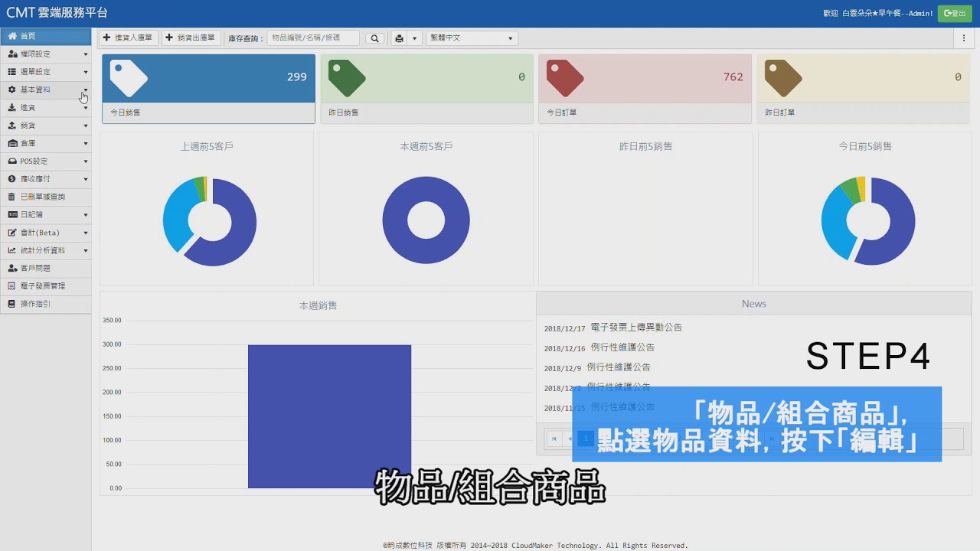The image size is (980, 551).
Task: Open the vertical three-dot menu
Action: click(964, 38)
